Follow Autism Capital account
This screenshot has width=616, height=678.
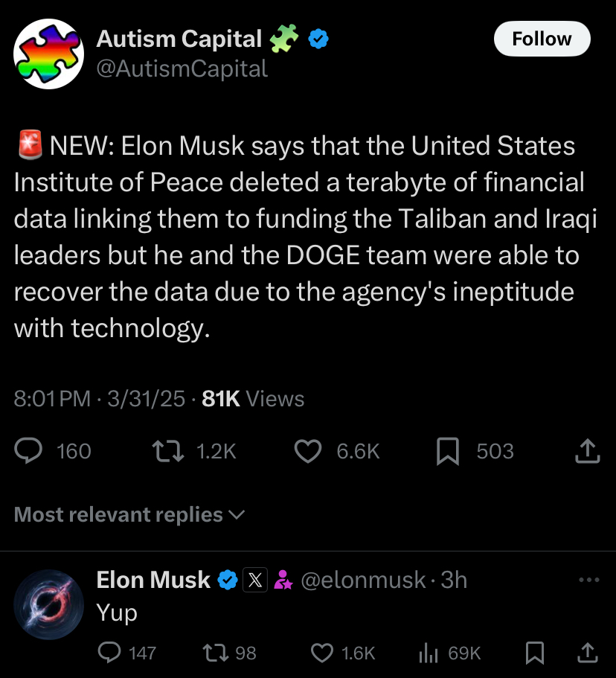click(x=542, y=39)
